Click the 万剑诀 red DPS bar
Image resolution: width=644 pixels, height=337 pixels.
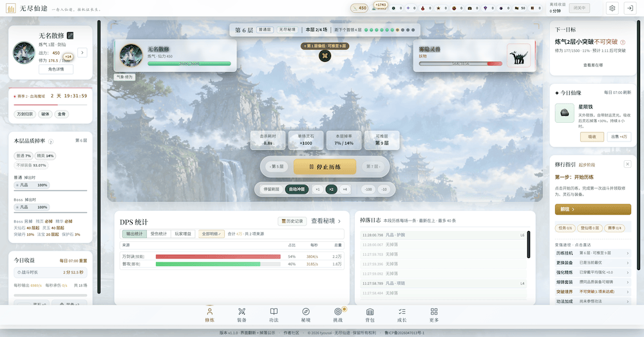[218, 257]
